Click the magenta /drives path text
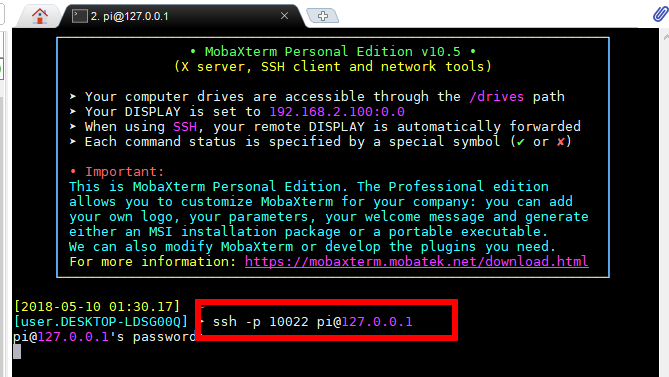 (x=497, y=96)
